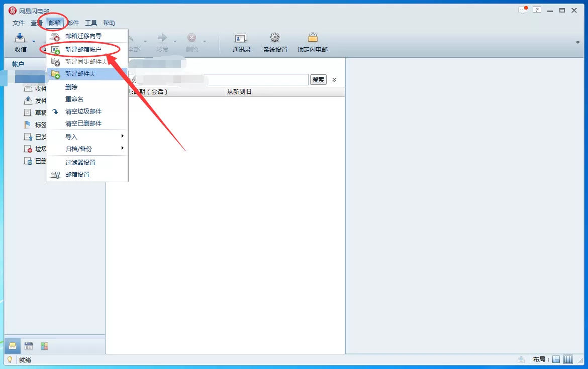Click the 搜索 search button
Viewport: 588px width, 369px height.
click(318, 79)
